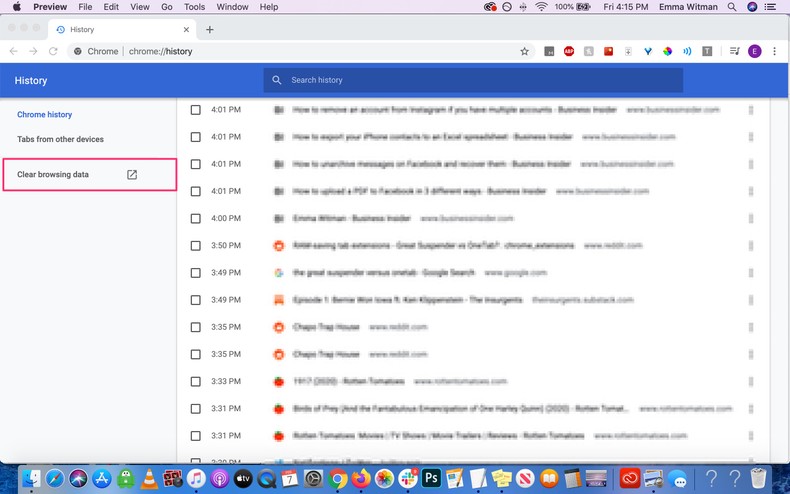Open more actions for the 3:50 PM entry
The width and height of the screenshot is (790, 494).
750,245
